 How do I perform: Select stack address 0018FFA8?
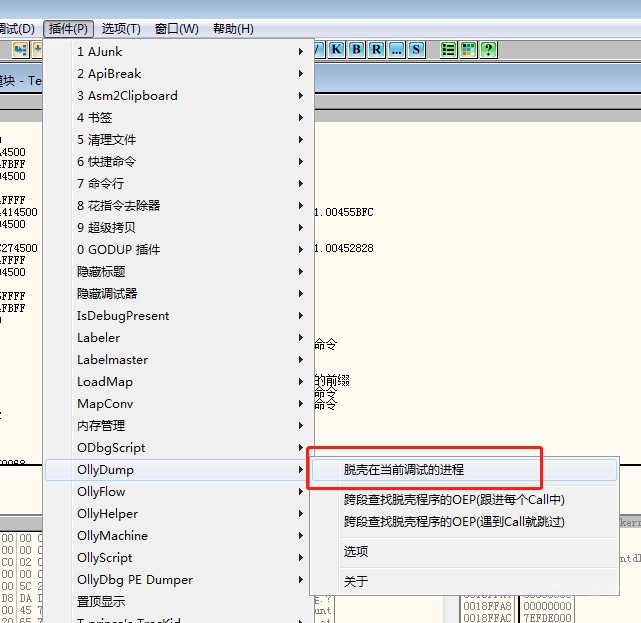(487, 606)
